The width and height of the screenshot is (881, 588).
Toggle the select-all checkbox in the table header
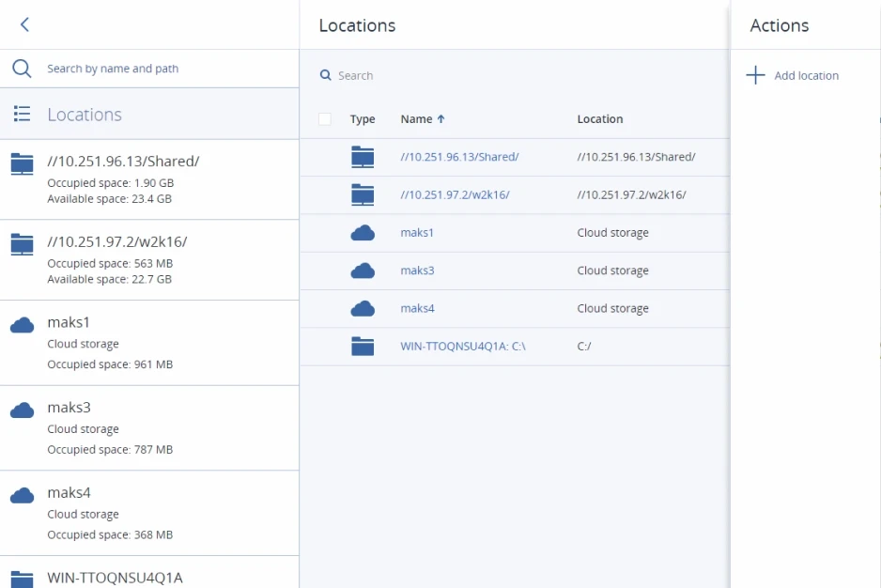tap(324, 119)
